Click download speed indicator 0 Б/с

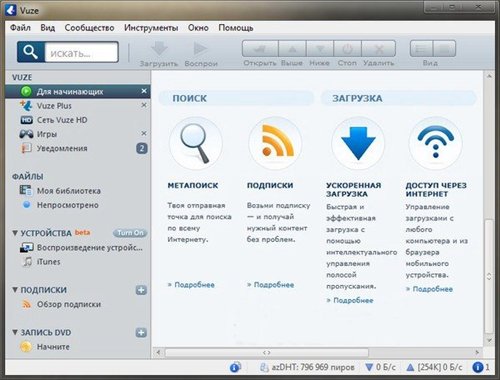point(381,367)
